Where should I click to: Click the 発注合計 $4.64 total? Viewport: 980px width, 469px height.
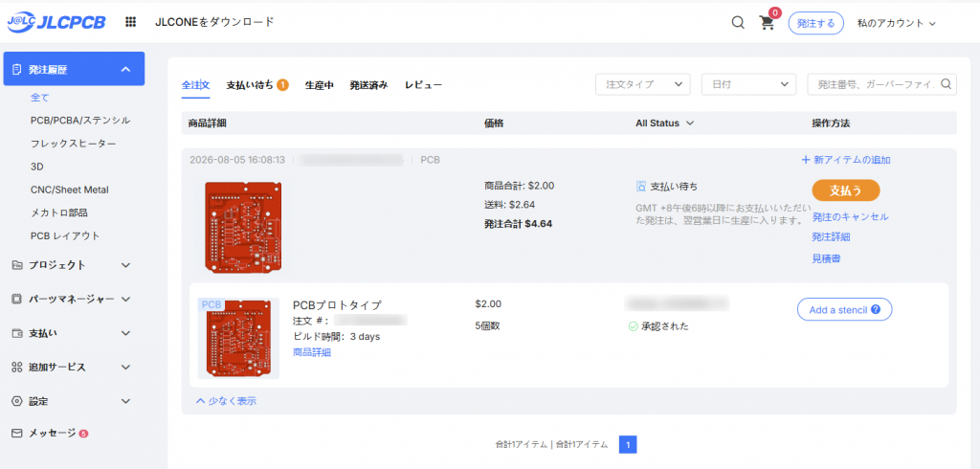[x=518, y=223]
